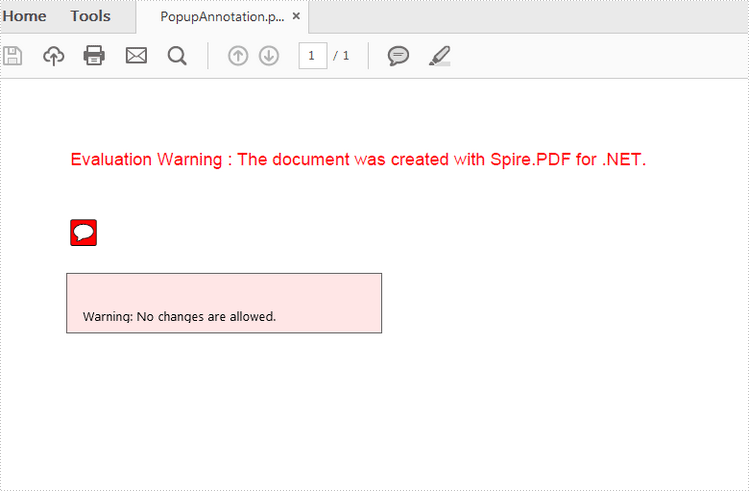Go to next page arrow

click(269, 56)
